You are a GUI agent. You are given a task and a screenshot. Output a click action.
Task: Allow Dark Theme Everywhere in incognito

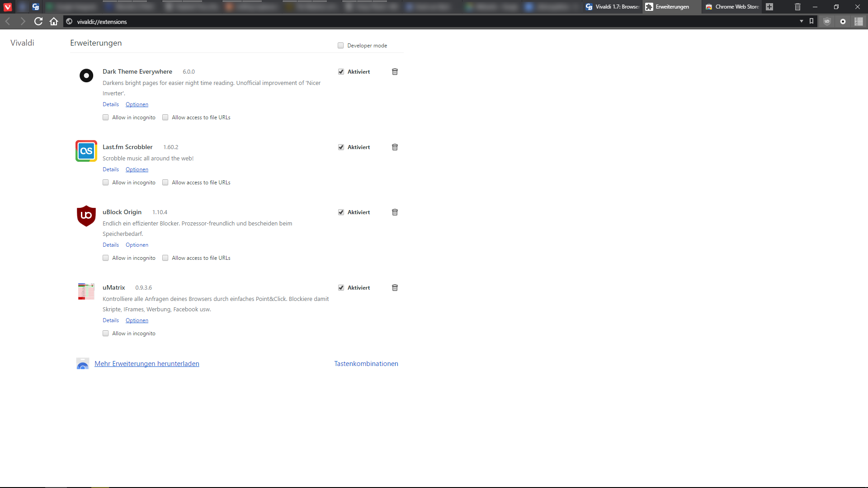point(105,117)
